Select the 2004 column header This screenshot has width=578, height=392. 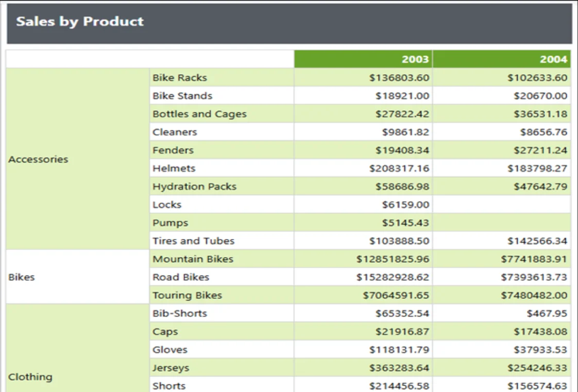click(x=501, y=59)
